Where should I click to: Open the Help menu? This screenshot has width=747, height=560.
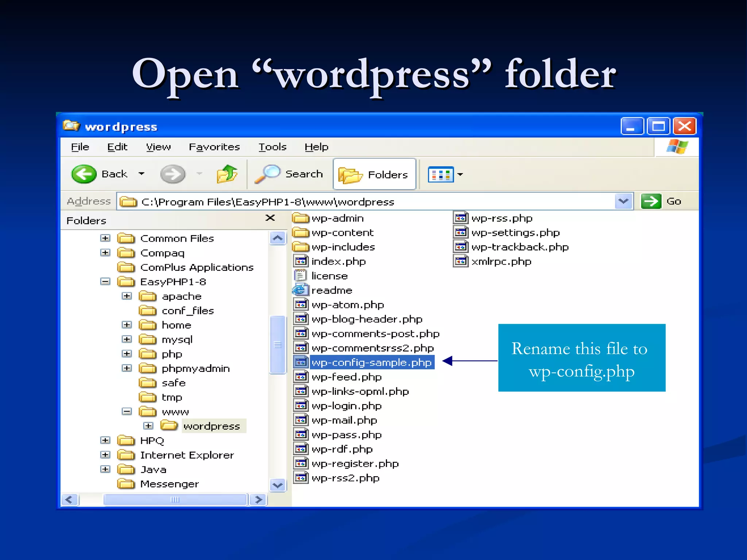[x=317, y=147]
